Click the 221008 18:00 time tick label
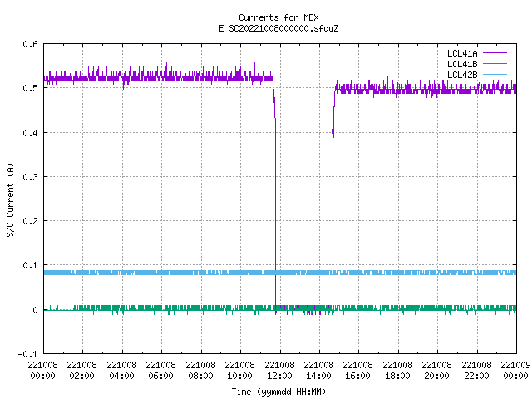The width and height of the screenshot is (532, 399). point(397,371)
